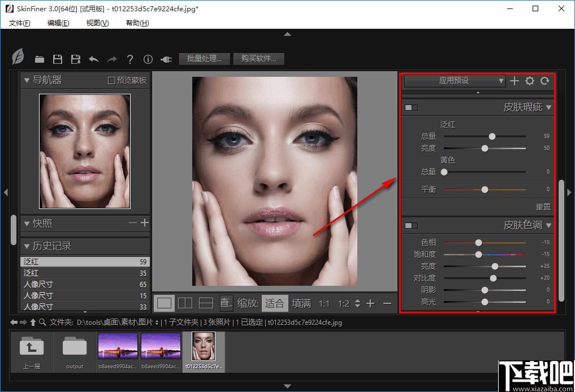Open the 应用预设 dropdown

[x=455, y=81]
